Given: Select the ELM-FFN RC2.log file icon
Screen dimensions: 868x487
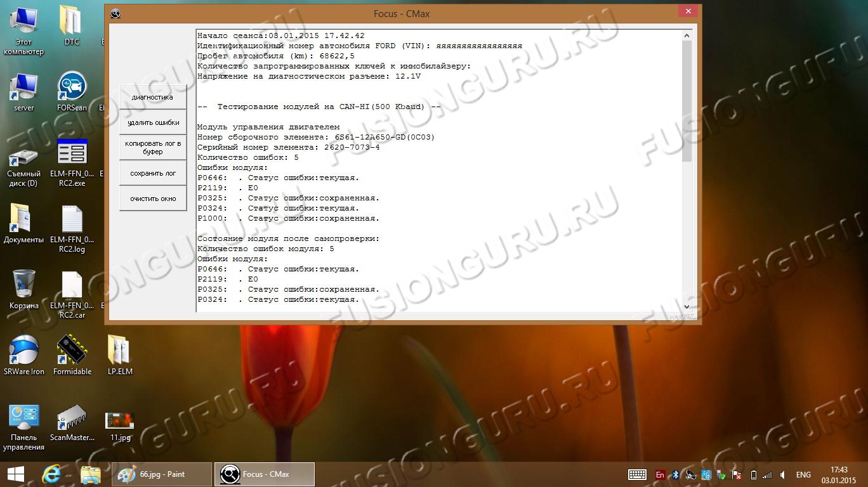Looking at the screenshot, I should (x=72, y=228).
